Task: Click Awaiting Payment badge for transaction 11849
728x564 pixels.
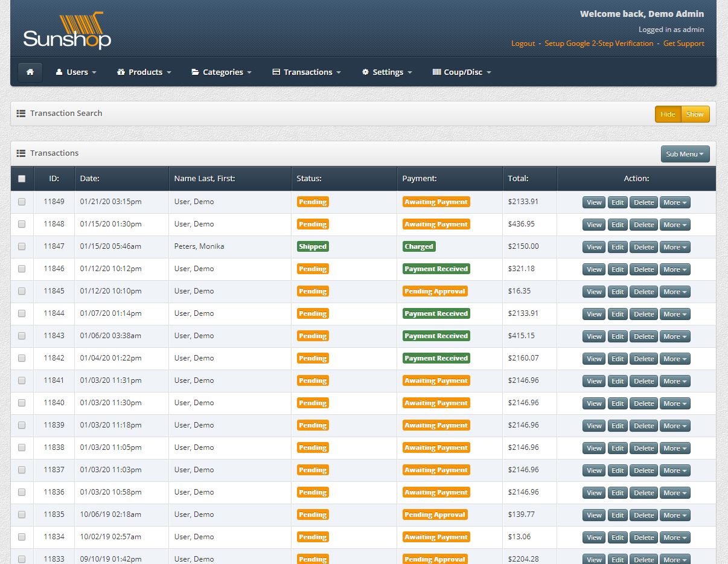Action: click(436, 202)
